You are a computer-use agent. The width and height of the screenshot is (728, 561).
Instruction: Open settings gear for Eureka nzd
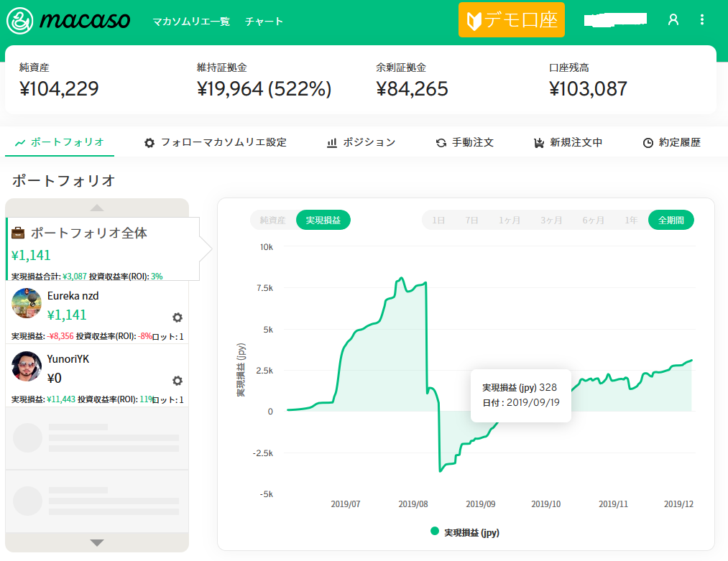point(178,317)
